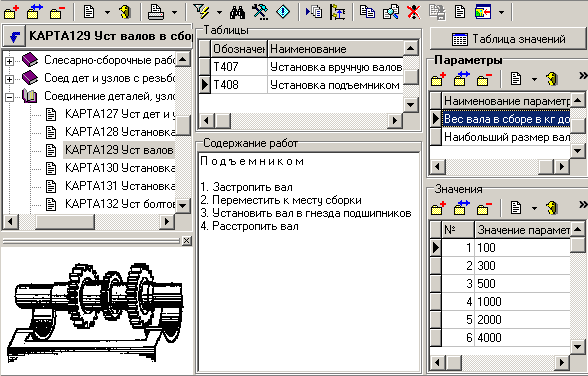This screenshot has width=588, height=376.
Task: Click the printer icon in top toolbar
Action: (156, 12)
